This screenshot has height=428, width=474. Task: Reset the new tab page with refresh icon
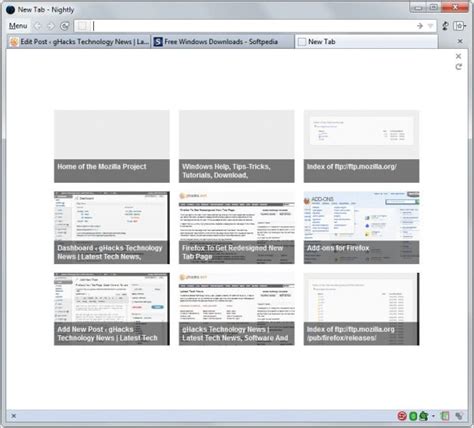(459, 67)
